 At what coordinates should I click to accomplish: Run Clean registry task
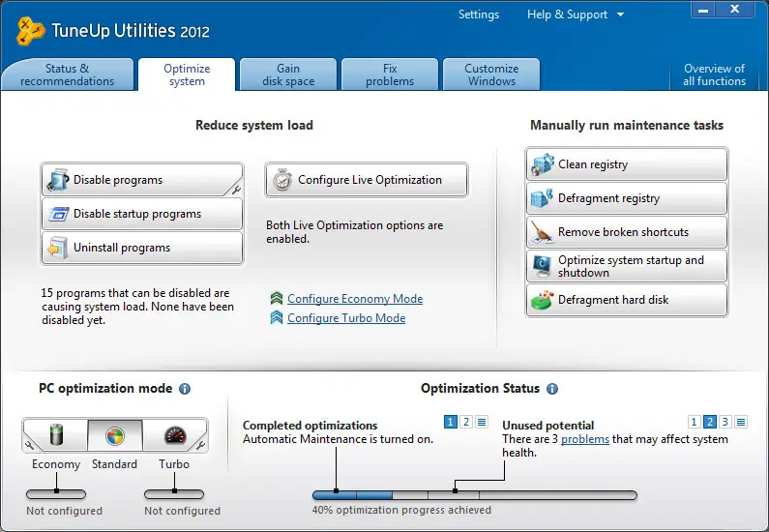point(627,164)
